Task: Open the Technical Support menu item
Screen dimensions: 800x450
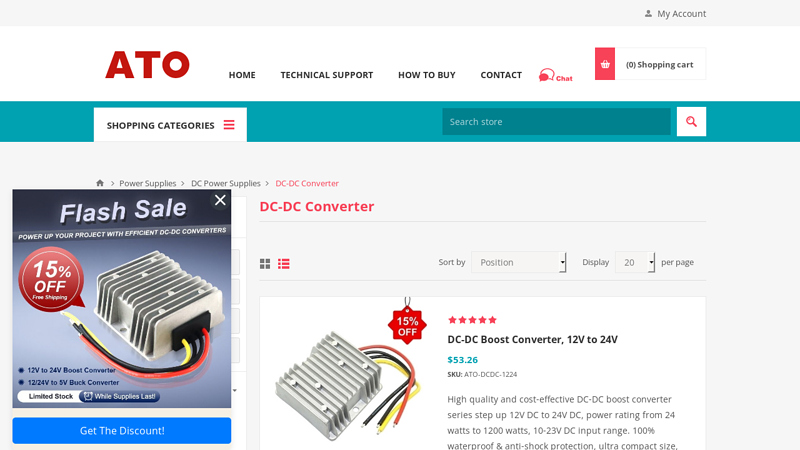Action: coord(327,75)
